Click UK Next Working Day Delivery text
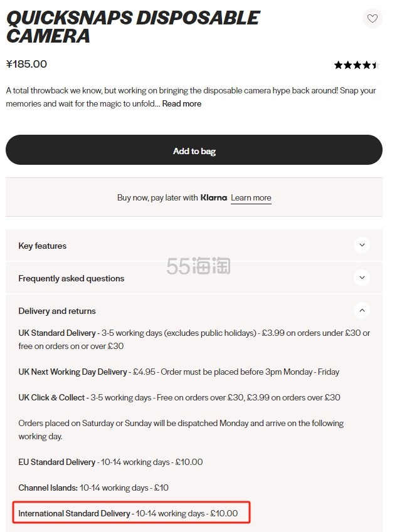The image size is (397, 532). [73, 372]
